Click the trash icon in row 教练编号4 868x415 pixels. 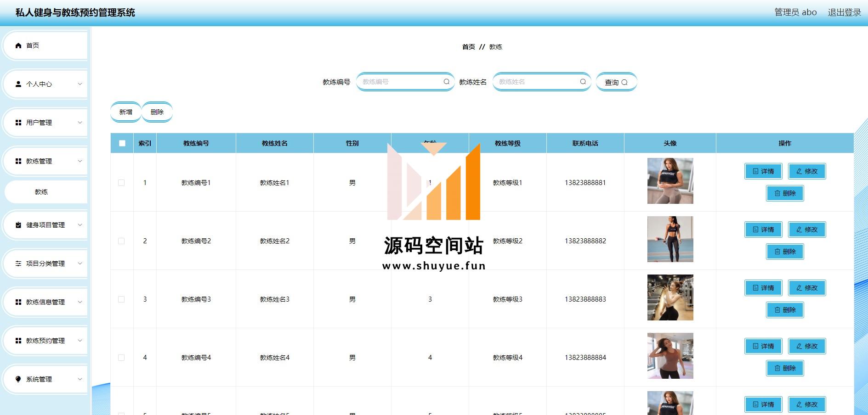[777, 368]
